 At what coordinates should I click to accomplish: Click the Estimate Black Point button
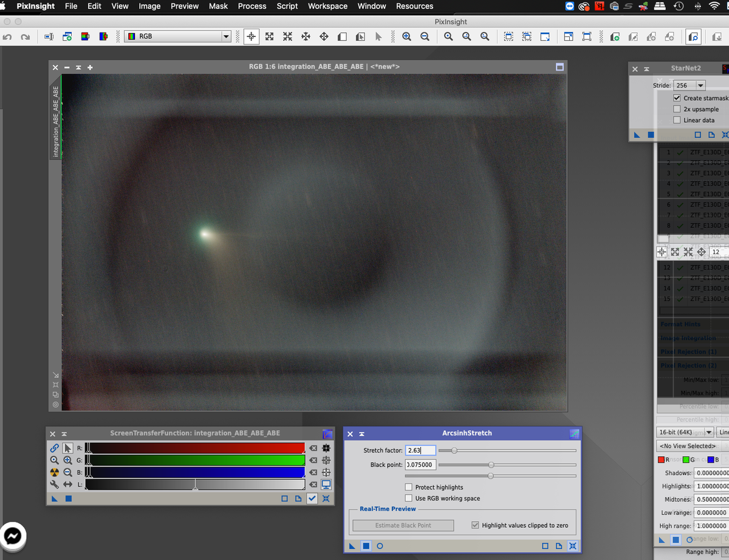[403, 525]
